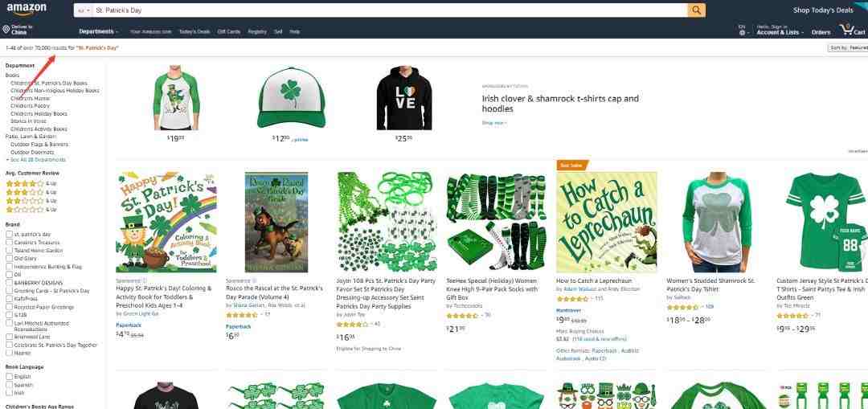Tick the English book language checkbox

10,376
